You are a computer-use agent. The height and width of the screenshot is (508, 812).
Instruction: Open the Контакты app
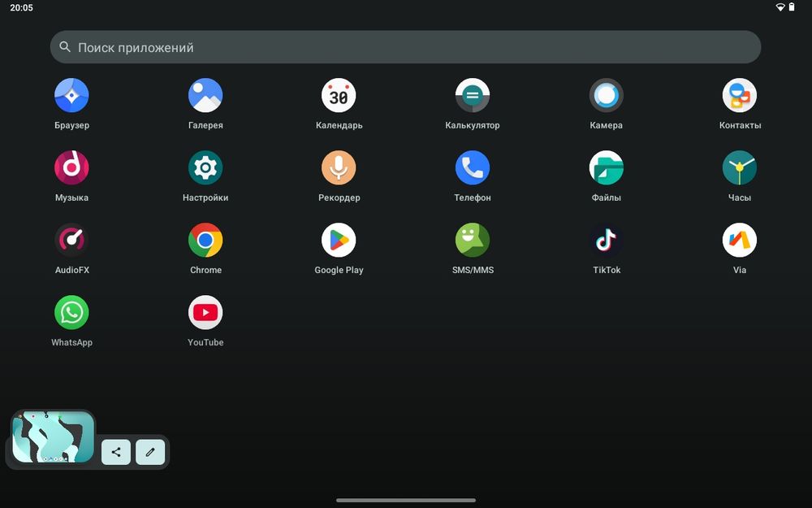tap(740, 95)
